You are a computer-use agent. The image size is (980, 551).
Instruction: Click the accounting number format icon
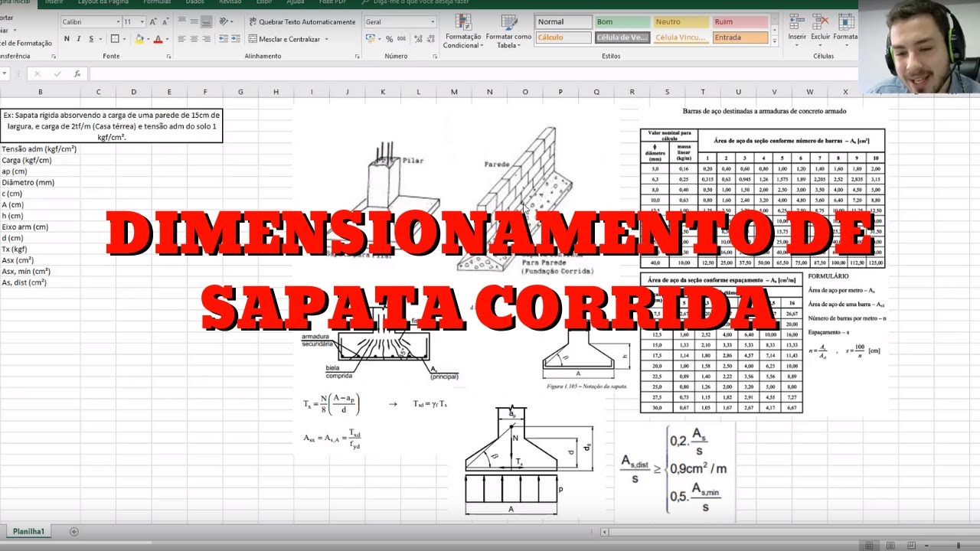(371, 39)
